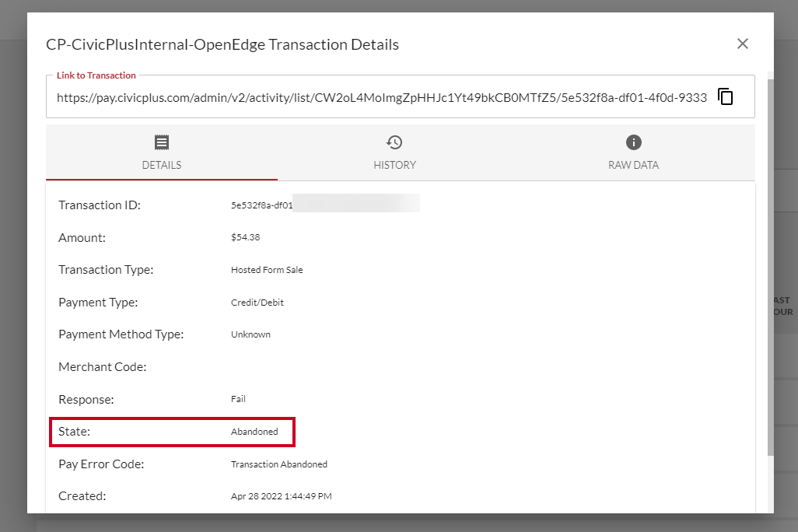798x532 pixels.
Task: Click the history clock icon
Action: 394,142
